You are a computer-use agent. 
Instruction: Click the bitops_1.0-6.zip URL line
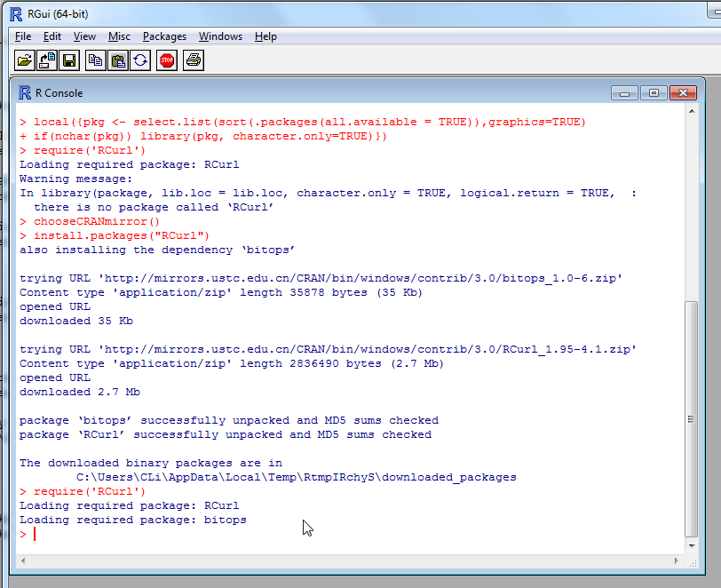coord(321,278)
